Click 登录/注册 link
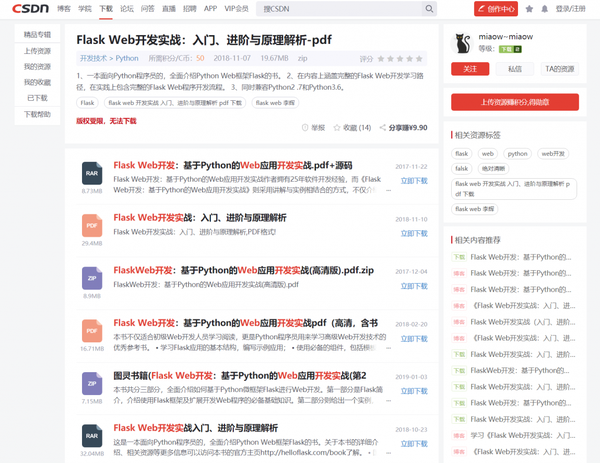This screenshot has height=463, width=600. (x=571, y=9)
